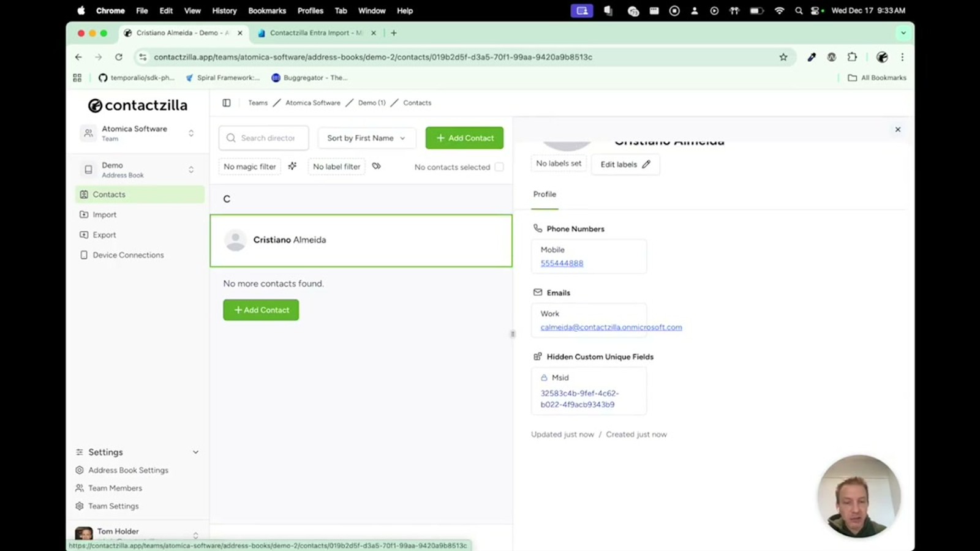Open Chrome's three-dot menu
Screen dimensions: 980x551
(x=902, y=57)
